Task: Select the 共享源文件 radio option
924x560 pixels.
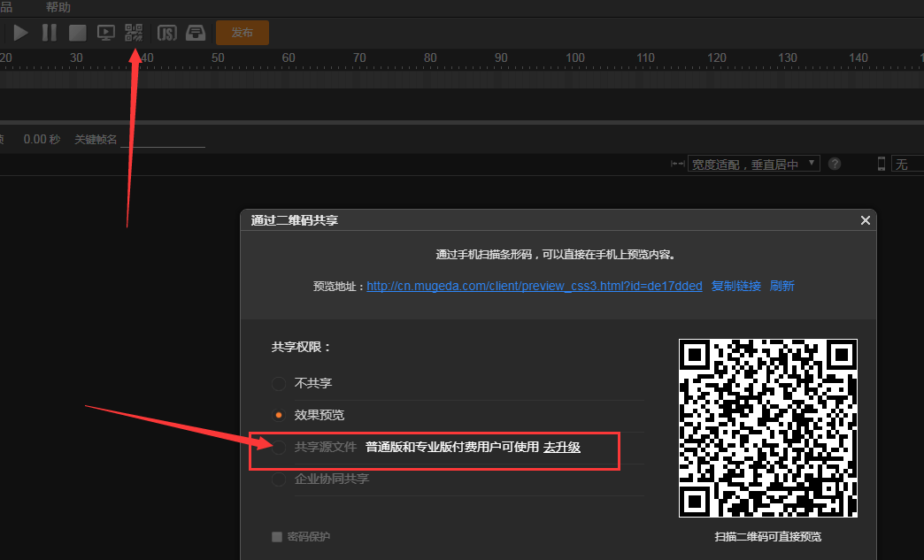Action: tap(279, 448)
